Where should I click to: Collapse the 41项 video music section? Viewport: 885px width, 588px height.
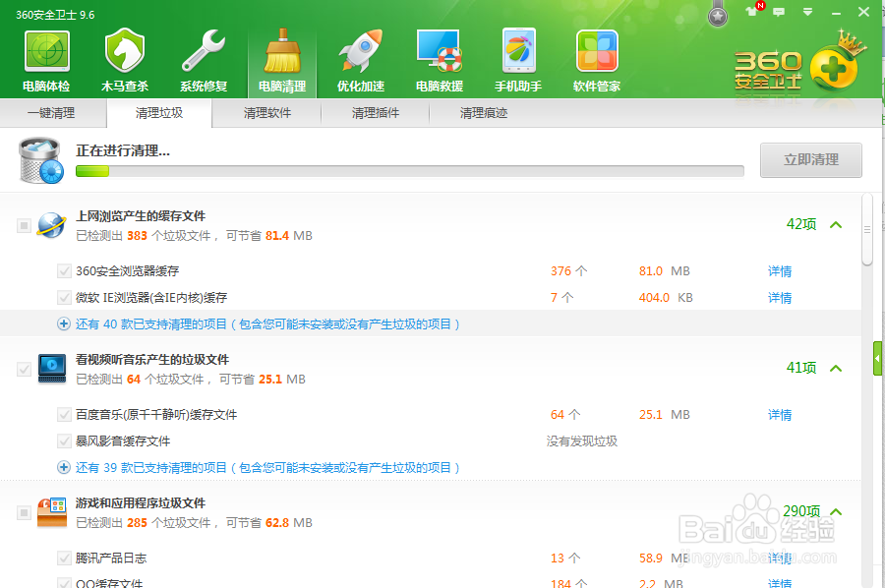[x=836, y=368]
